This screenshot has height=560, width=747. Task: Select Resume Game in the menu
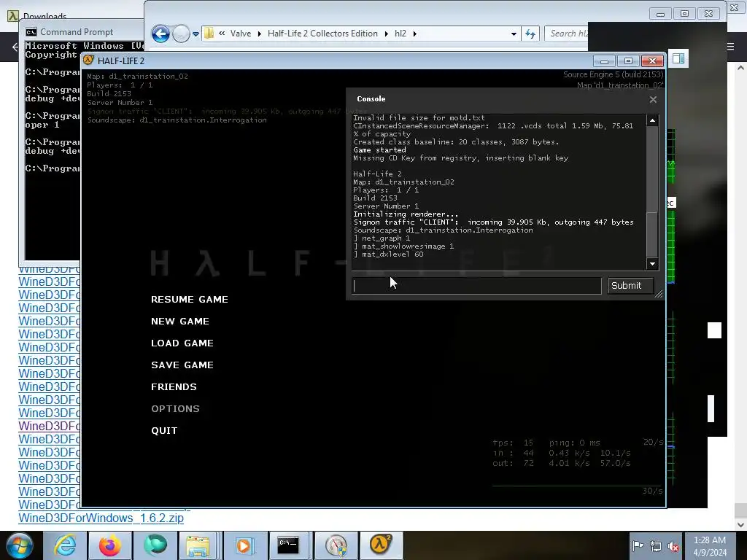pos(190,300)
